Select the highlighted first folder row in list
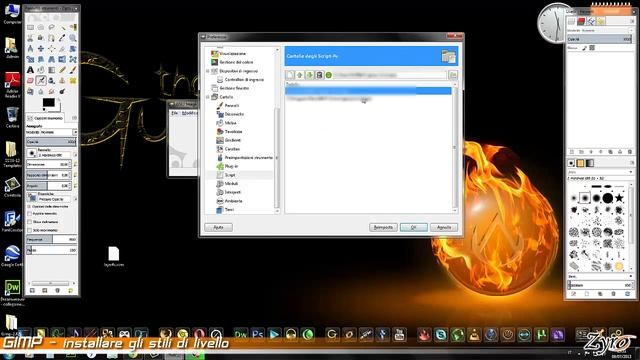The image size is (640, 360). (368, 91)
